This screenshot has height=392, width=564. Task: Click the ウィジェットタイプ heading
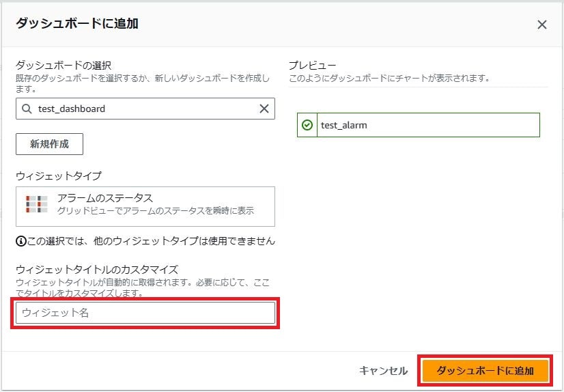[59, 176]
